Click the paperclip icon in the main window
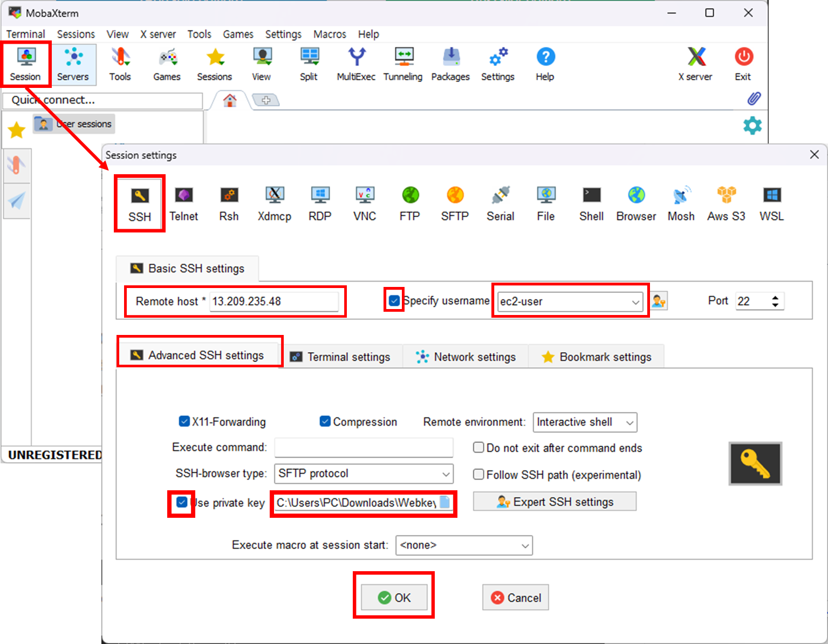This screenshot has height=644, width=828. [754, 99]
